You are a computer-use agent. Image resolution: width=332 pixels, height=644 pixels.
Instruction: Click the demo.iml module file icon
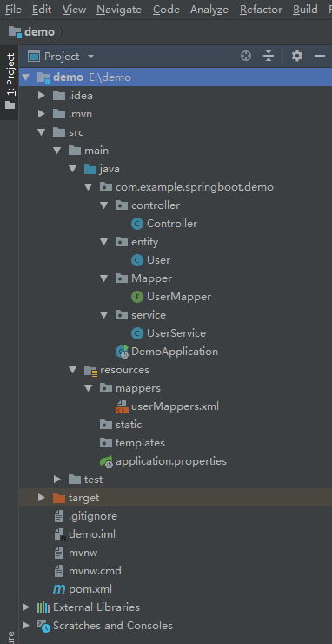click(60, 534)
